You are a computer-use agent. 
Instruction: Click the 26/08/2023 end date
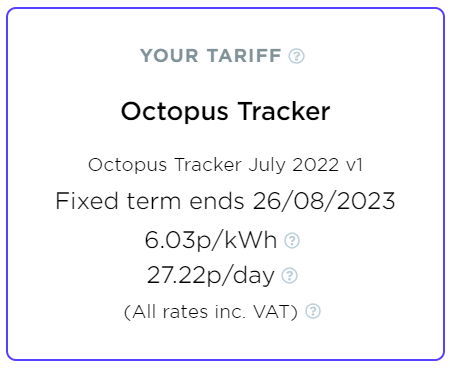[x=324, y=201]
